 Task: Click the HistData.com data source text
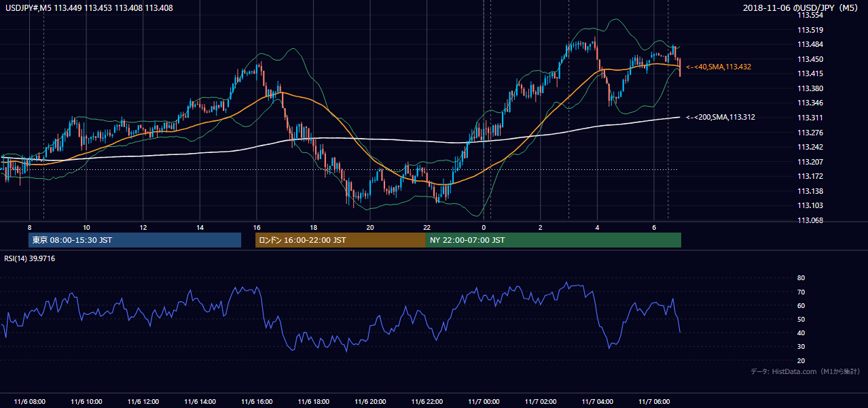(x=806, y=372)
